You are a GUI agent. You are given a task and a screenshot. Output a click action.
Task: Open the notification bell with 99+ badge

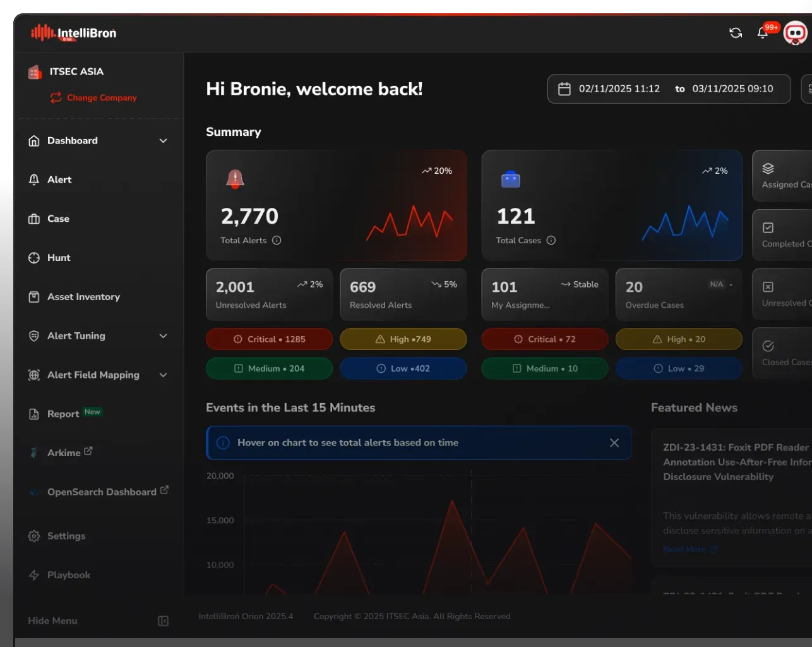click(x=761, y=33)
